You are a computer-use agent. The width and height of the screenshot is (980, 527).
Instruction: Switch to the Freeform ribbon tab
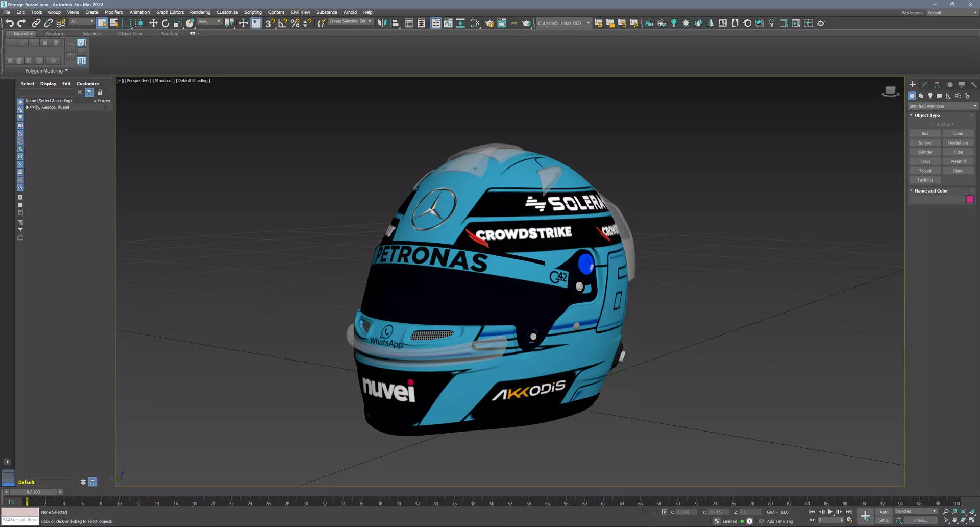click(55, 34)
